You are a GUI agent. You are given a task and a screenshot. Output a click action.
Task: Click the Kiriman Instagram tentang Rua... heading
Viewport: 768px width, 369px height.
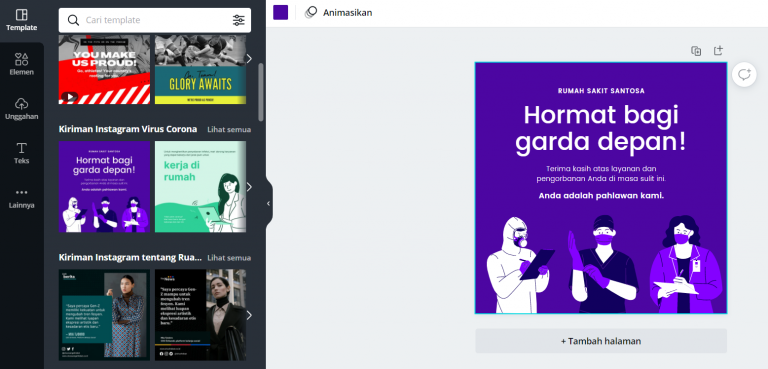130,258
